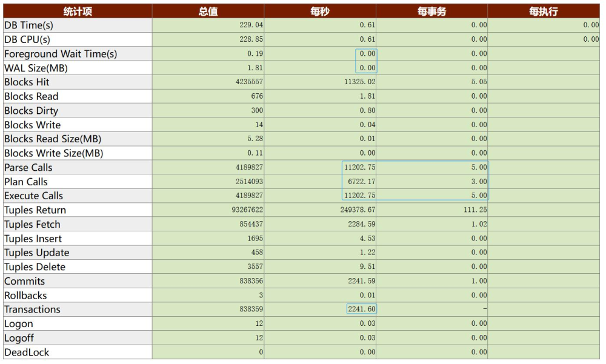Click per-second value 11325.02

coord(360,82)
